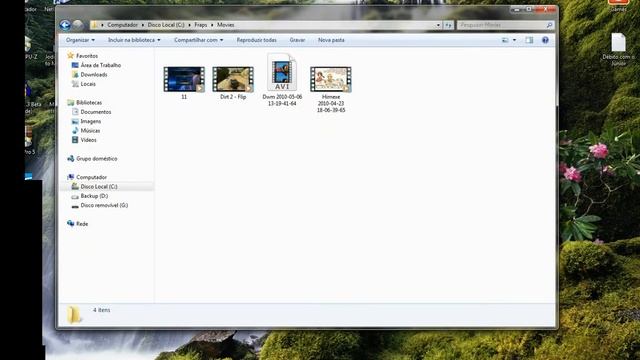Select the Himexe 2010-04-23 video
The height and width of the screenshot is (360, 640).
coord(331,90)
